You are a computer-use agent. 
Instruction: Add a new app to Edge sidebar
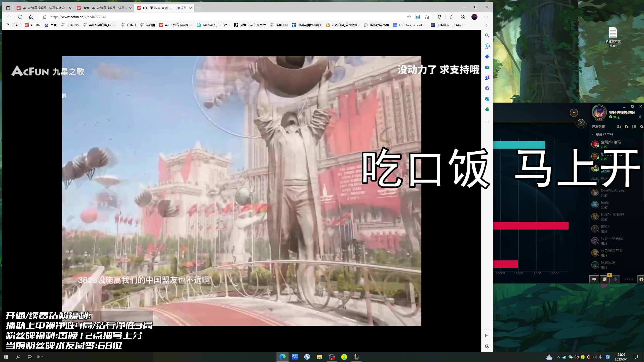[x=487, y=121]
